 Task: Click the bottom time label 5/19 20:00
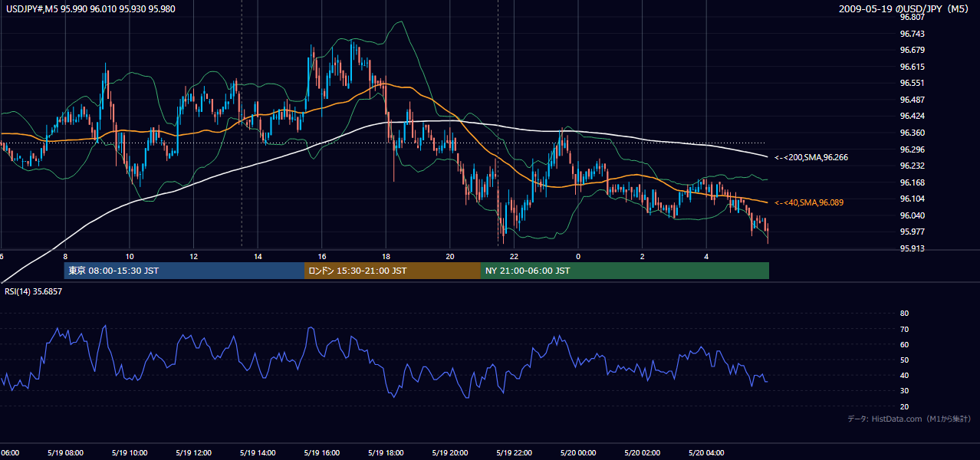[x=450, y=453]
